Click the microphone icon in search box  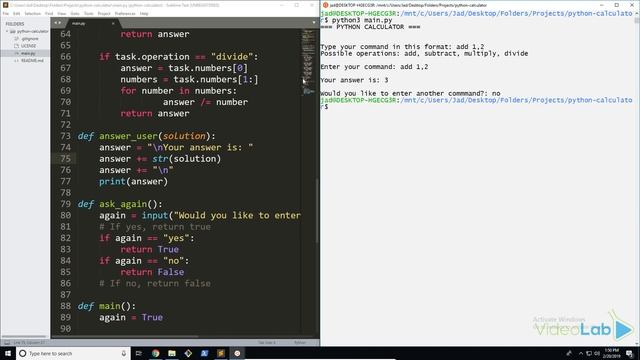click(x=124, y=353)
